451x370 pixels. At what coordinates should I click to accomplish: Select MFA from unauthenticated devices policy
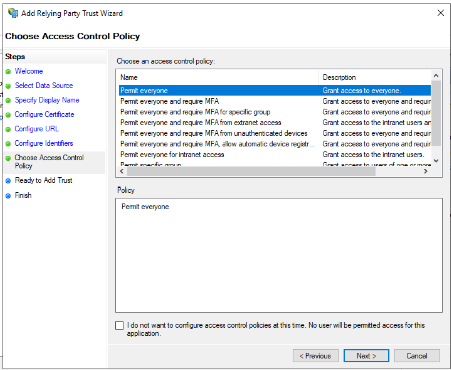click(275, 133)
